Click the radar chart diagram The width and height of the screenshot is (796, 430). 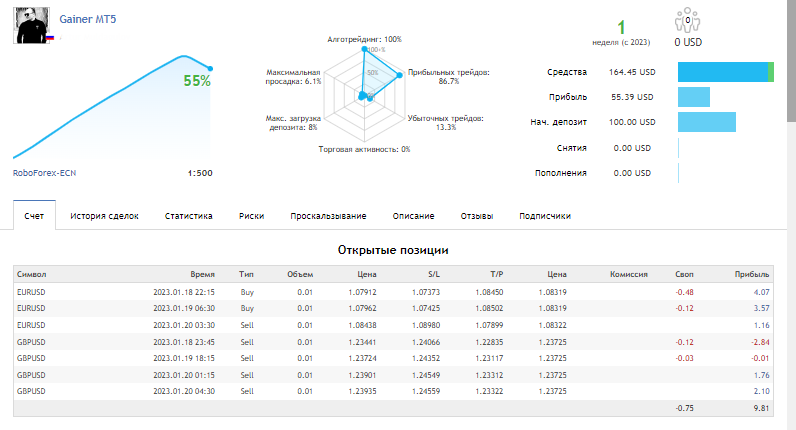pos(364,95)
